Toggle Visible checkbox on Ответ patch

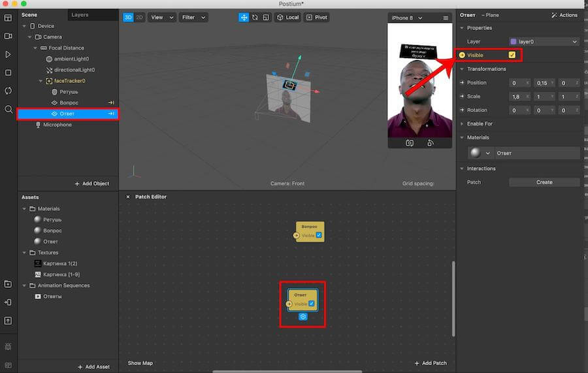312,304
